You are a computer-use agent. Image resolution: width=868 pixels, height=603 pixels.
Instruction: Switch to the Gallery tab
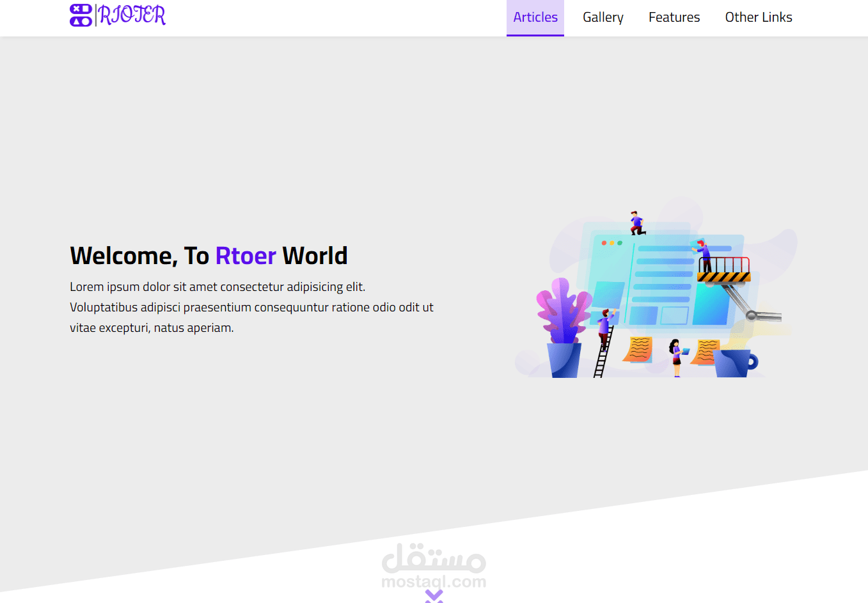[603, 17]
